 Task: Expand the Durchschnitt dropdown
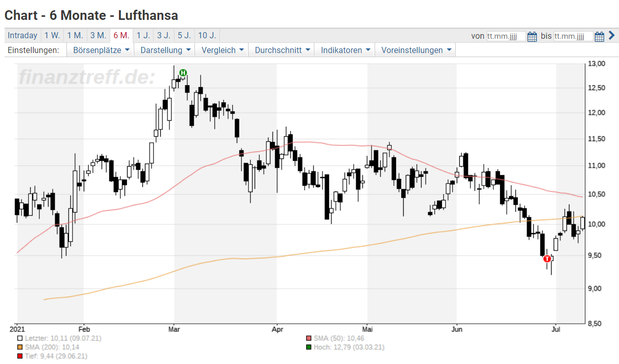282,50
